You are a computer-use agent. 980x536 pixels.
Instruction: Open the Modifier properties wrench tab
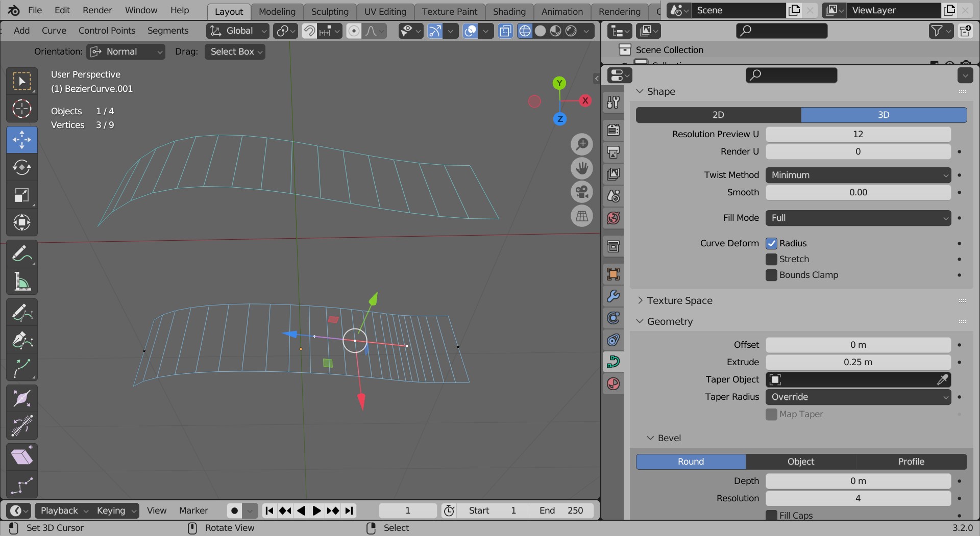click(613, 296)
